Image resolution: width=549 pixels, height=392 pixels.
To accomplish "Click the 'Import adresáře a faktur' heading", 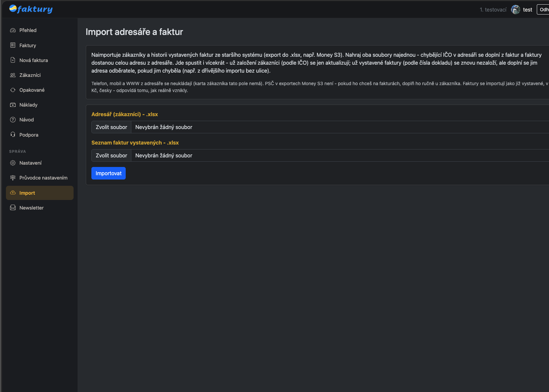I will tap(134, 32).
